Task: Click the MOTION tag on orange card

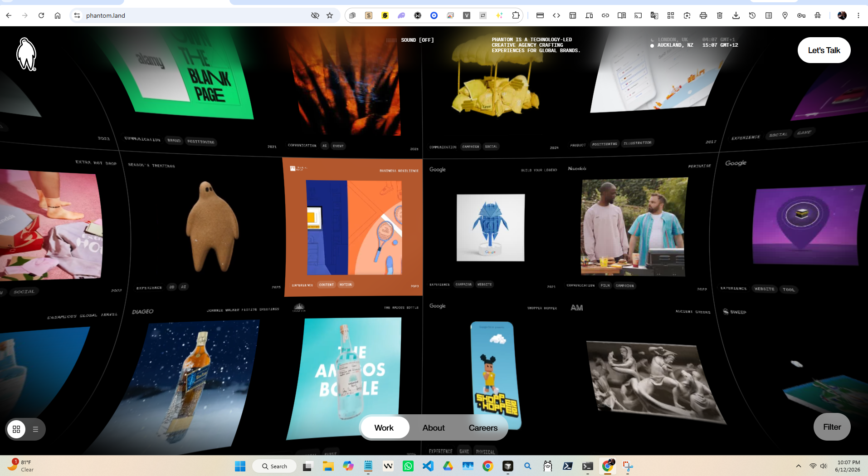Action: pos(346,285)
